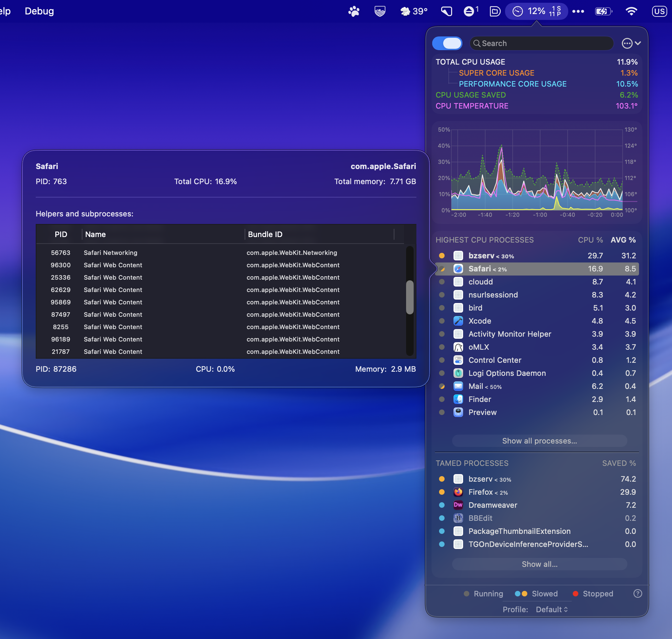Image resolution: width=672 pixels, height=639 pixels.
Task: Click the CPU TEMPERATURE value 103.1°
Action: point(627,106)
